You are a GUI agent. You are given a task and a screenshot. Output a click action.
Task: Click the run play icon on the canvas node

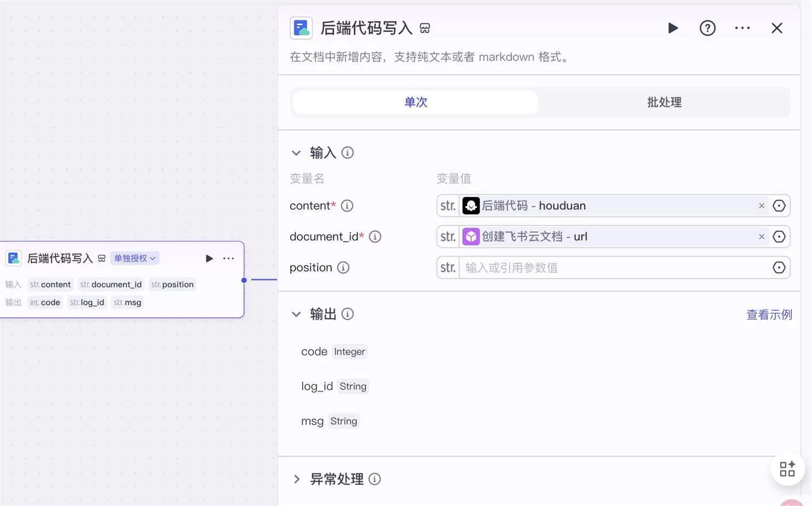(209, 258)
